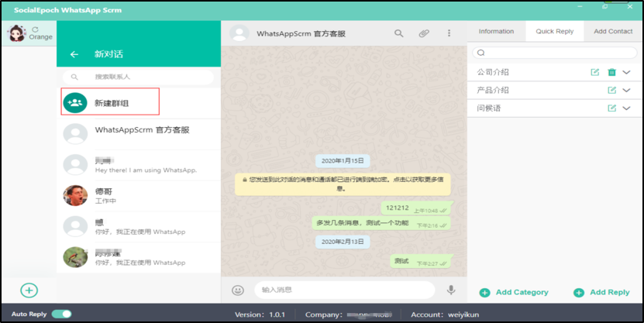Click the encryption notice message
644x323 pixels.
(x=343, y=184)
